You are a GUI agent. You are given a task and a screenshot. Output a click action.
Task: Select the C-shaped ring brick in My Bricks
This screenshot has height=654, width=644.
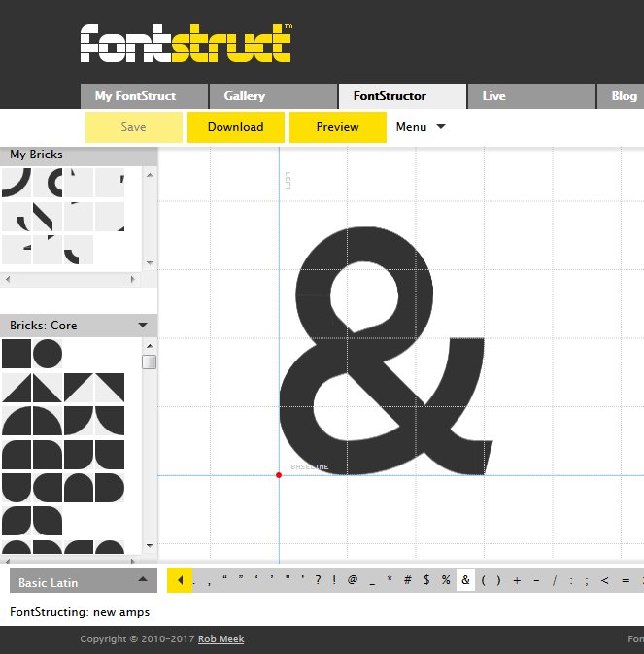[48, 183]
